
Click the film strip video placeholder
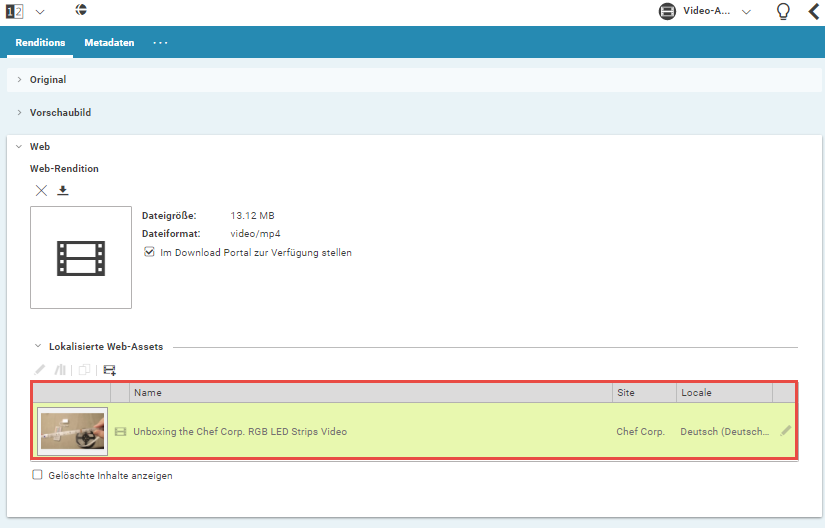tap(81, 258)
